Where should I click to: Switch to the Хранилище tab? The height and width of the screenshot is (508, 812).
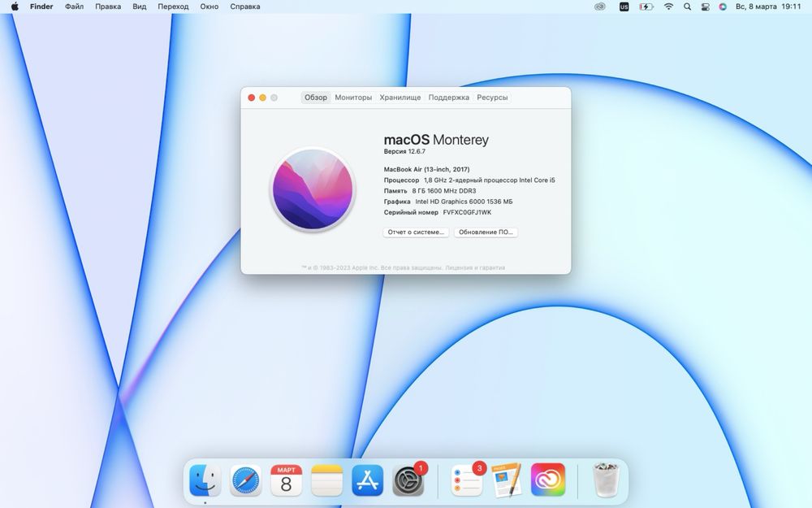pos(400,98)
